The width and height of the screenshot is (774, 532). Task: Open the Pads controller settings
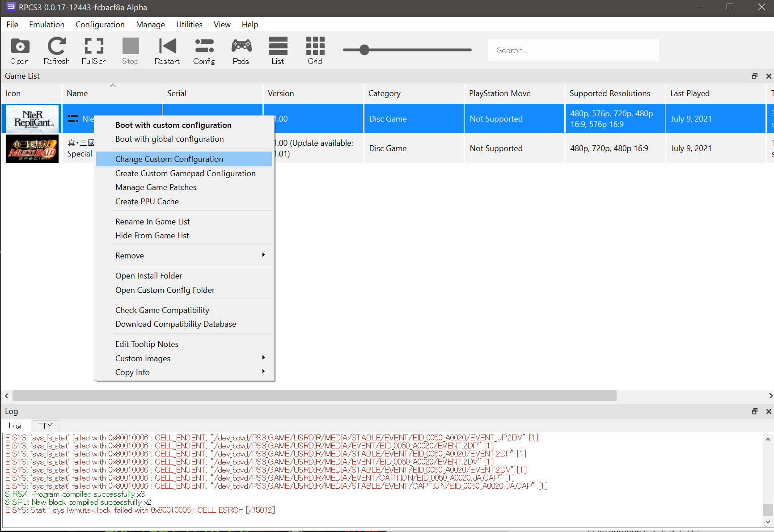click(241, 51)
